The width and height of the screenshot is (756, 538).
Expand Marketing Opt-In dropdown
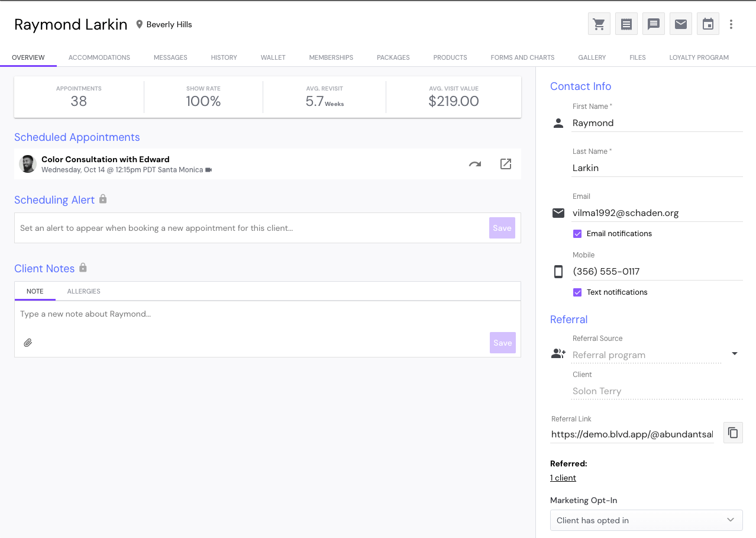click(x=646, y=520)
